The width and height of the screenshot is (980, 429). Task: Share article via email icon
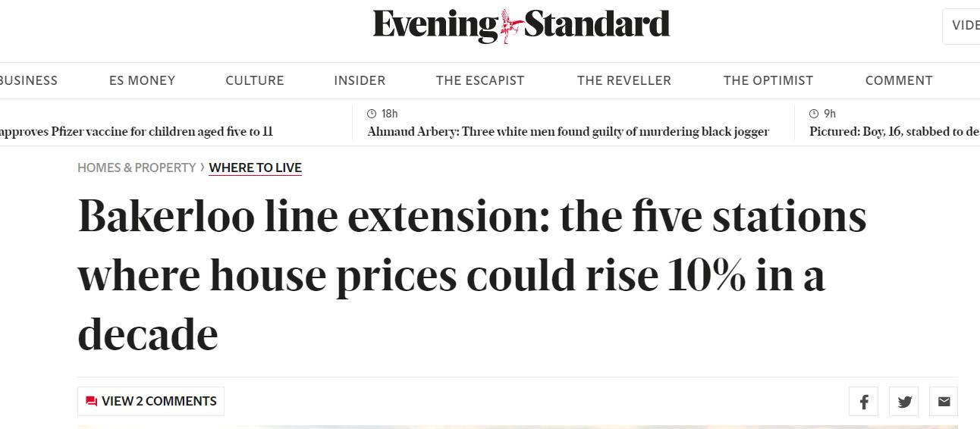coord(944,402)
